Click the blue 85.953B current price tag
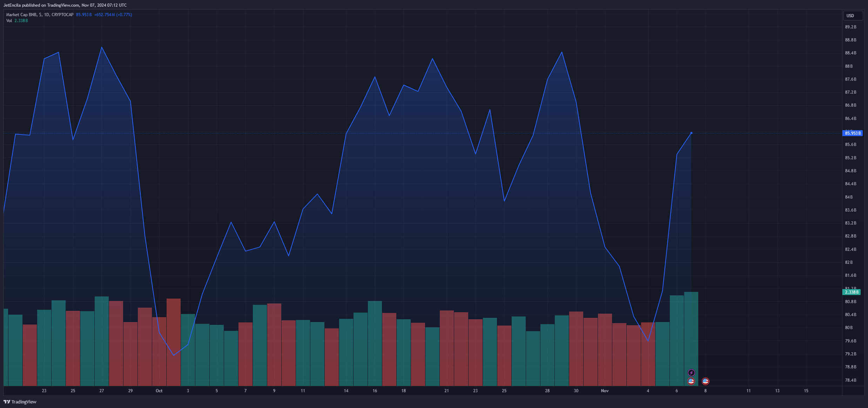The width and height of the screenshot is (868, 408). (x=852, y=133)
